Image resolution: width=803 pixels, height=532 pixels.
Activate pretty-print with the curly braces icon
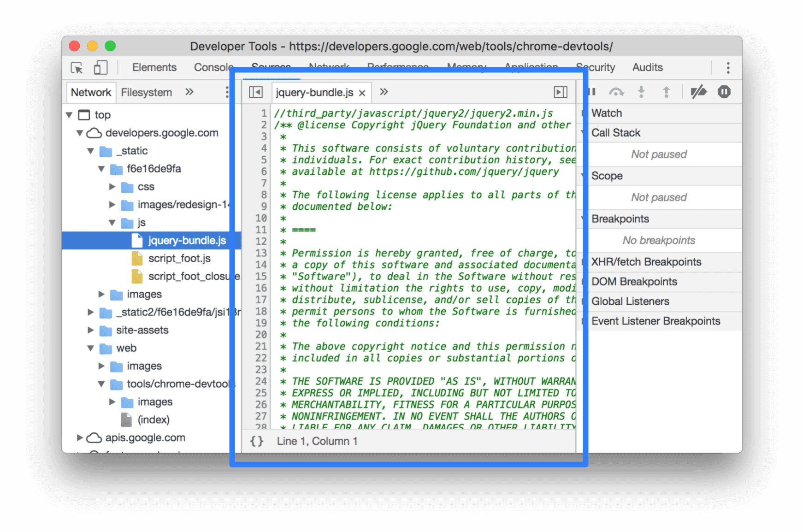pos(256,441)
